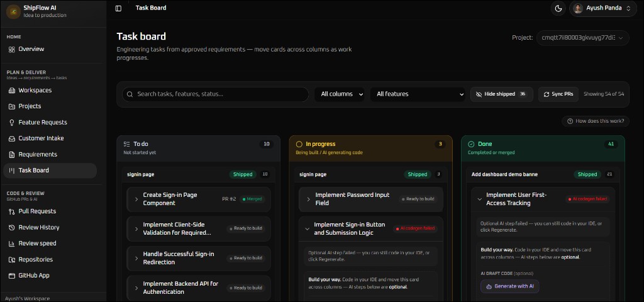Click Ready to build on Client-Side Validation card

pos(246,229)
